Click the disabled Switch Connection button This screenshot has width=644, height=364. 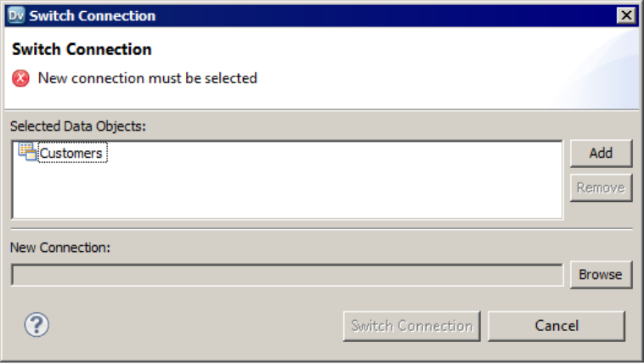click(411, 326)
